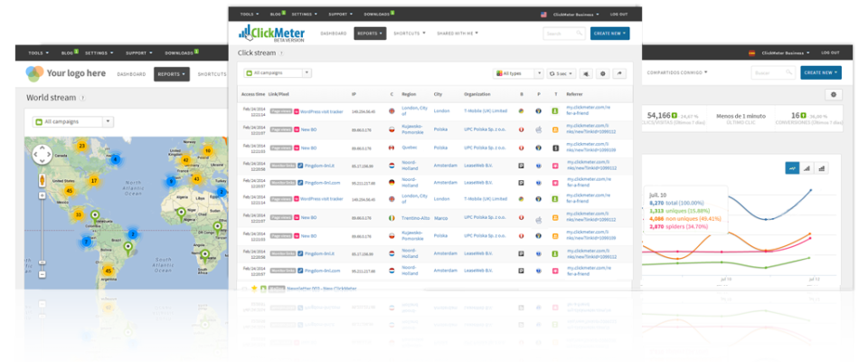The height and width of the screenshot is (362, 868).
Task: Click the cluster marker labeled 17 on map
Action: click(x=94, y=181)
